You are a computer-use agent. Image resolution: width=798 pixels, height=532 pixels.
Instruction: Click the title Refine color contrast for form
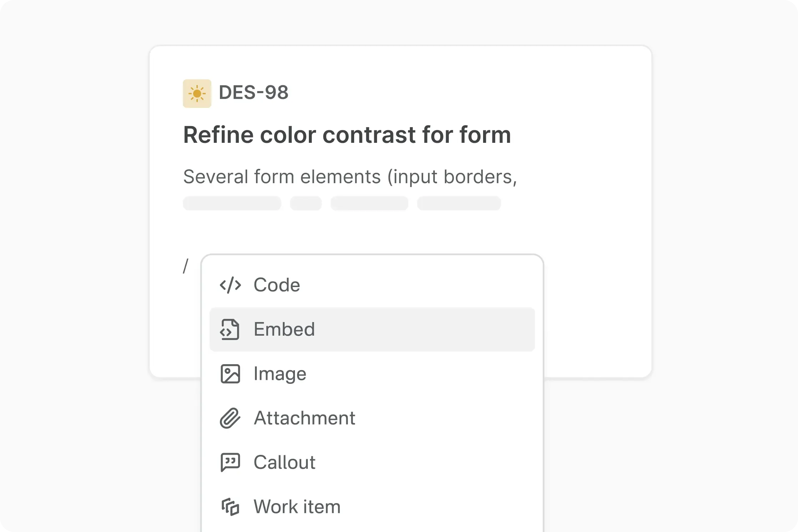(347, 135)
